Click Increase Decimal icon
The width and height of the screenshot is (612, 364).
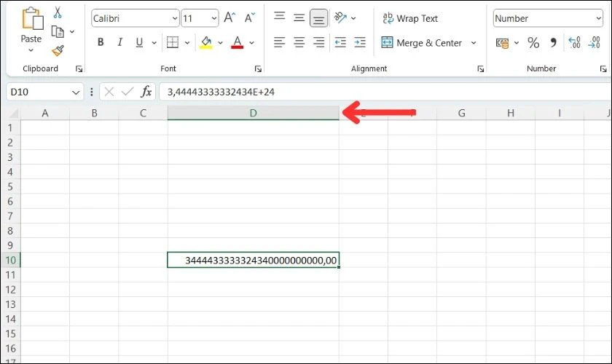(x=575, y=42)
